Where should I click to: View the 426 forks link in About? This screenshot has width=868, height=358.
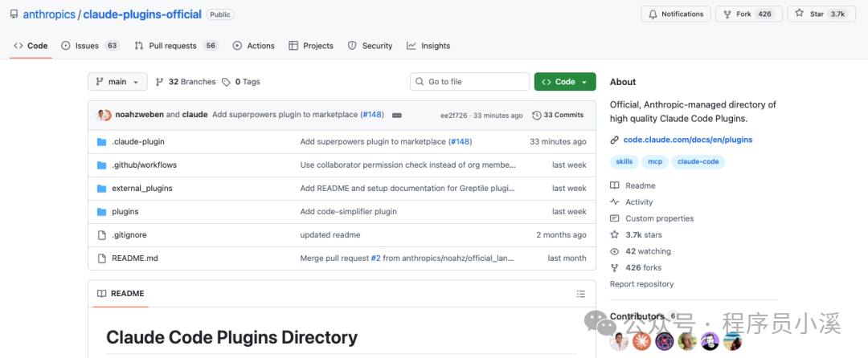(636, 267)
